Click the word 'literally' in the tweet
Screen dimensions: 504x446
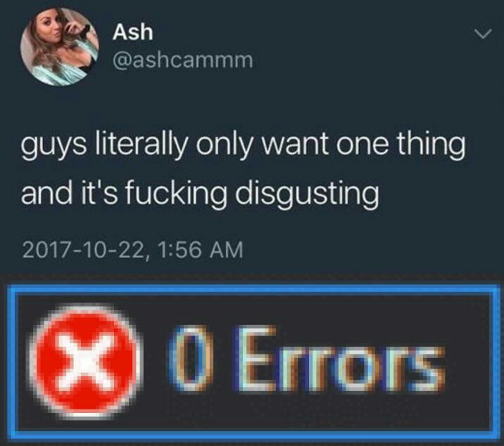tap(141, 144)
